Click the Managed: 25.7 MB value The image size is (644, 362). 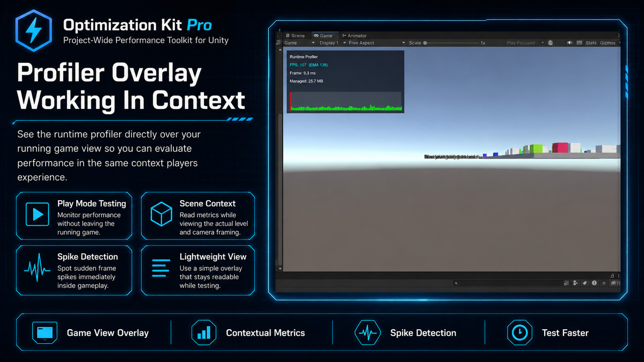click(x=306, y=81)
